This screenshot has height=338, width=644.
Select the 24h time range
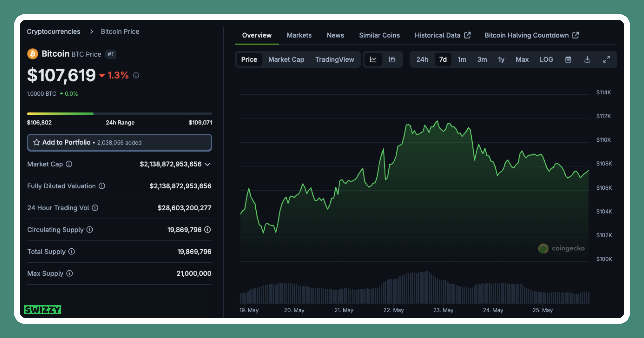click(422, 59)
